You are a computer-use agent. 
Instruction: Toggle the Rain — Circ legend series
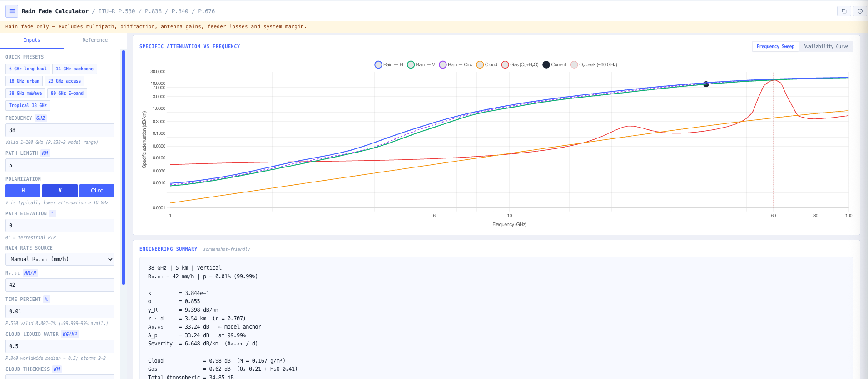[456, 64]
